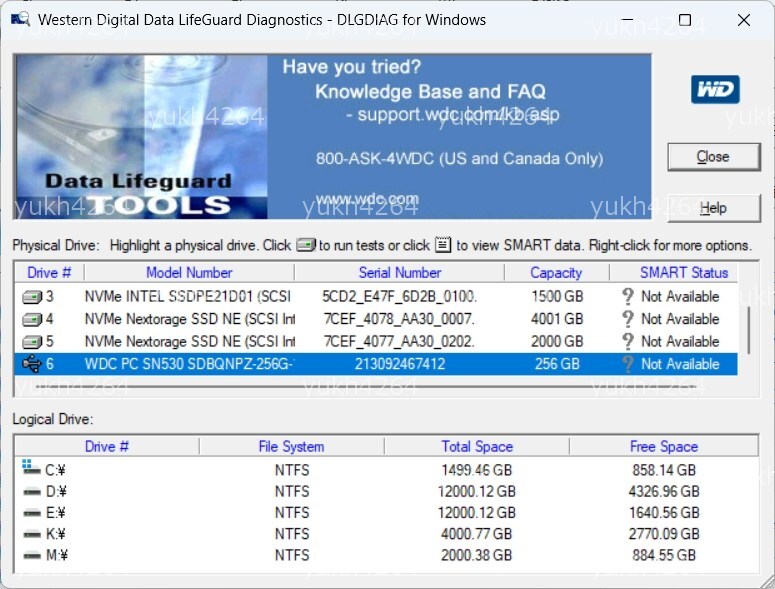Open the Help button
Image resolution: width=775 pixels, height=589 pixels.
[x=713, y=208]
